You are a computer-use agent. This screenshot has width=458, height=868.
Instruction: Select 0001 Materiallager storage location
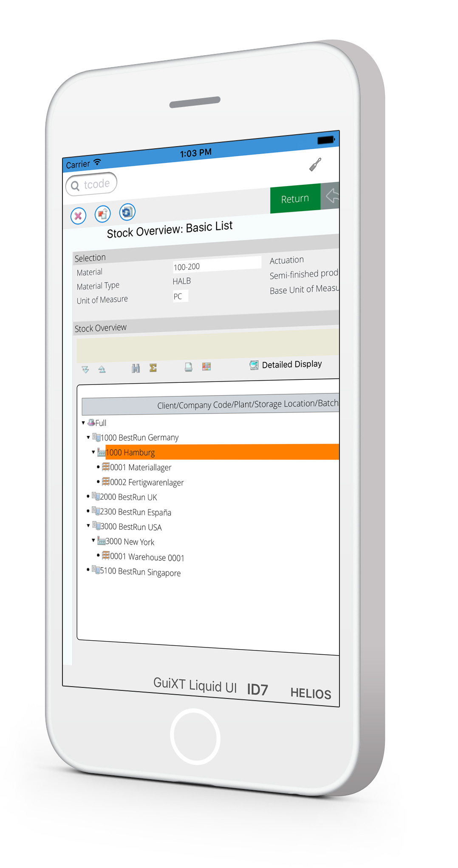coord(141,468)
